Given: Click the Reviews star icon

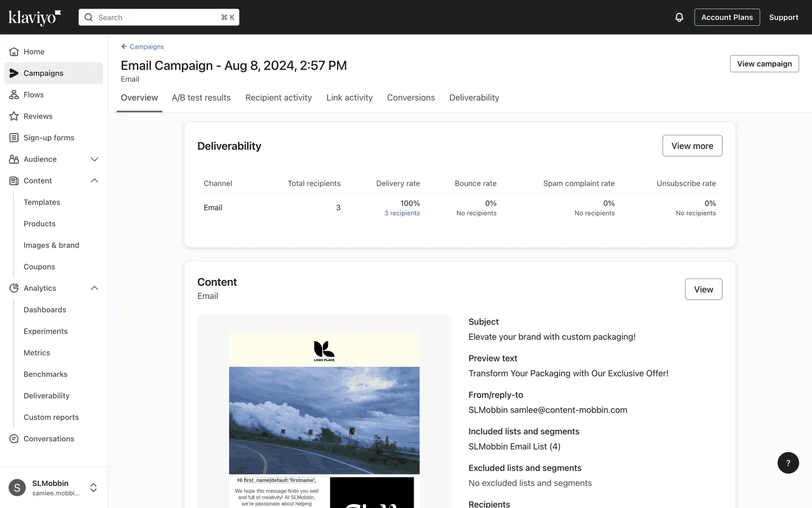Looking at the screenshot, I should pos(14,116).
